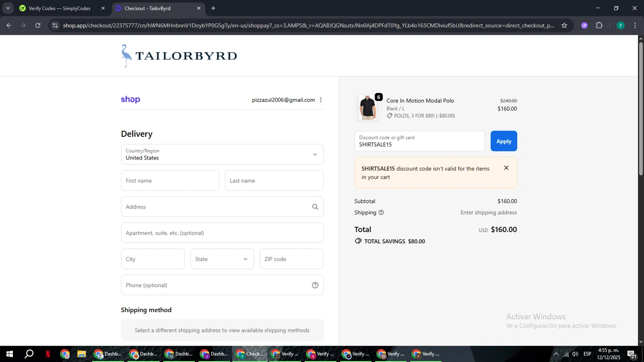
Task: Launch Netflix from the taskbar
Action: [48, 354]
